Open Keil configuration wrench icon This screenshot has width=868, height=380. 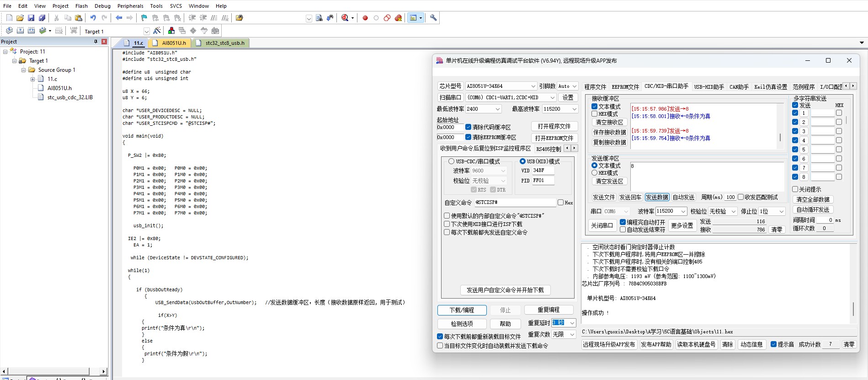[x=433, y=18]
